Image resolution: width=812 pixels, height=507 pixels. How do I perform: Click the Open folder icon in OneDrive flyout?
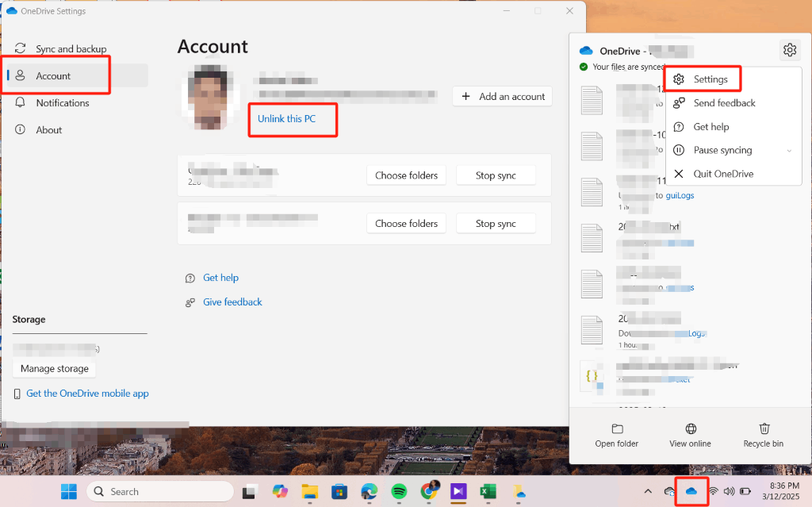click(x=616, y=435)
